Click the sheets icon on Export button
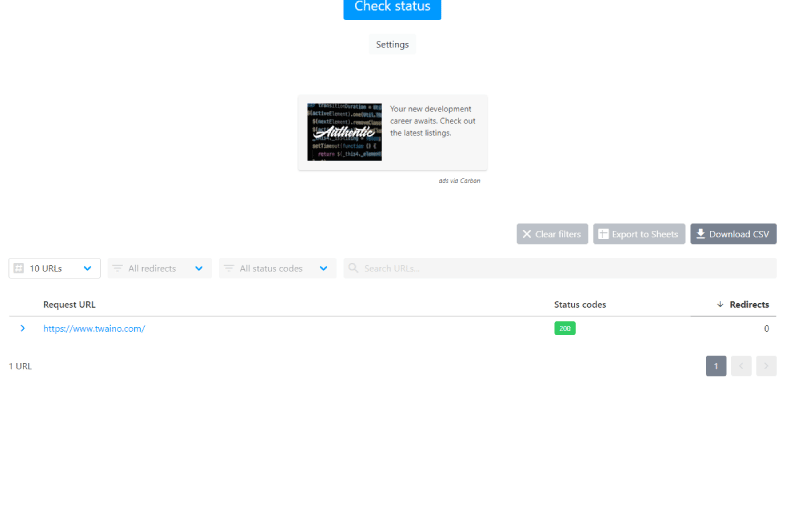 603,234
